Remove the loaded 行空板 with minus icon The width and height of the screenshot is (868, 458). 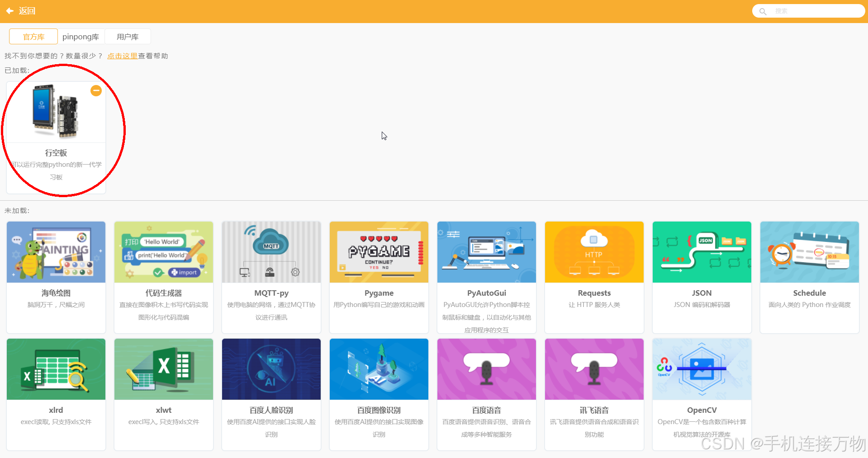click(96, 90)
